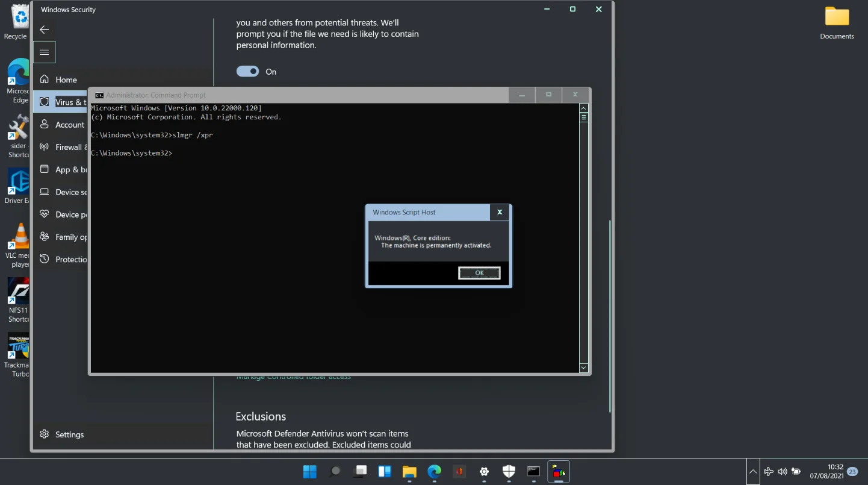Viewport: 868px width, 485px height.
Task: Open notification center badge 23
Action: 852,472
